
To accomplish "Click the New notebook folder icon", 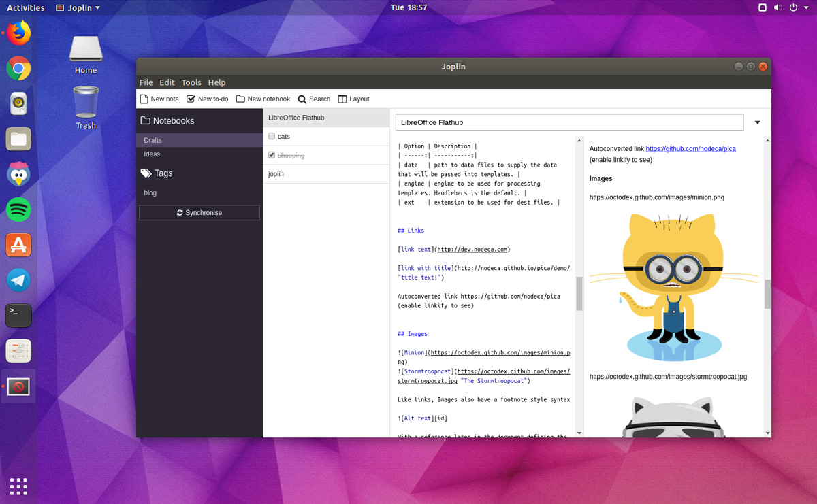I will tap(240, 99).
